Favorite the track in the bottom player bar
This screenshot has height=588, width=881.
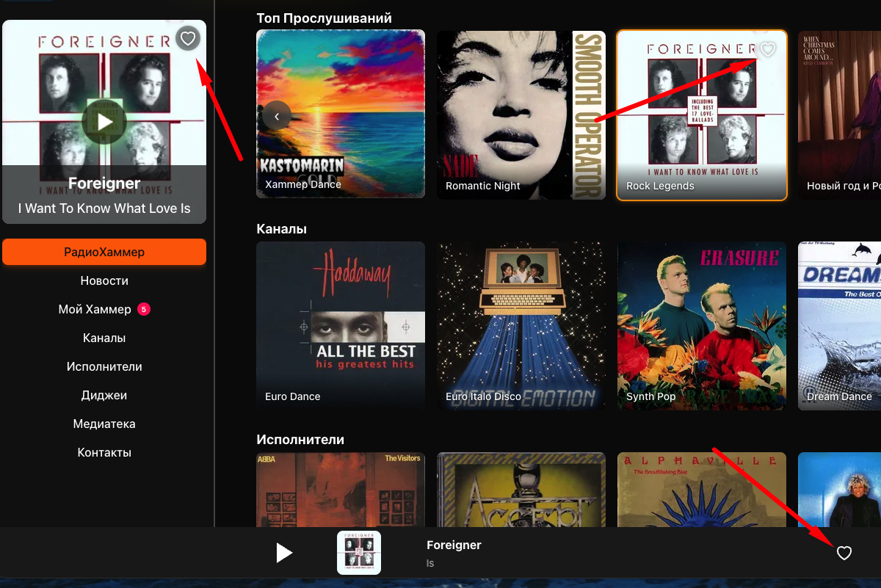(x=844, y=553)
